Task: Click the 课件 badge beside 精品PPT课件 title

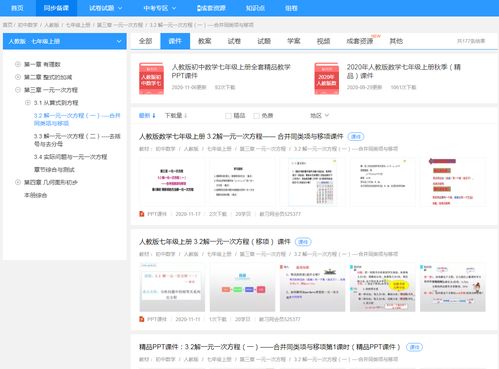Action: 414,347
